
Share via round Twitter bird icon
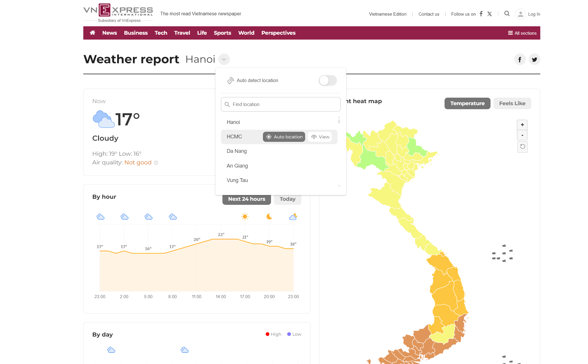point(534,60)
